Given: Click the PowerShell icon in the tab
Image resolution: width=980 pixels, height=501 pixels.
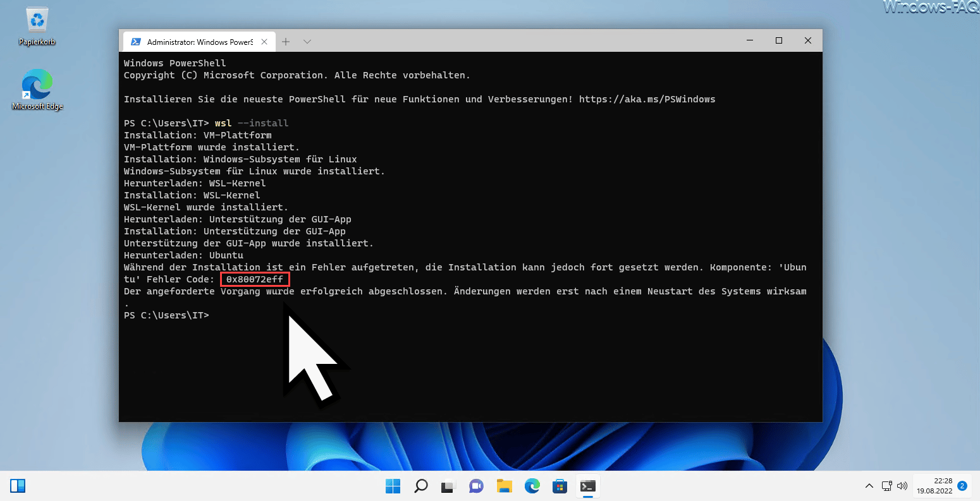Looking at the screenshot, I should click(x=135, y=42).
